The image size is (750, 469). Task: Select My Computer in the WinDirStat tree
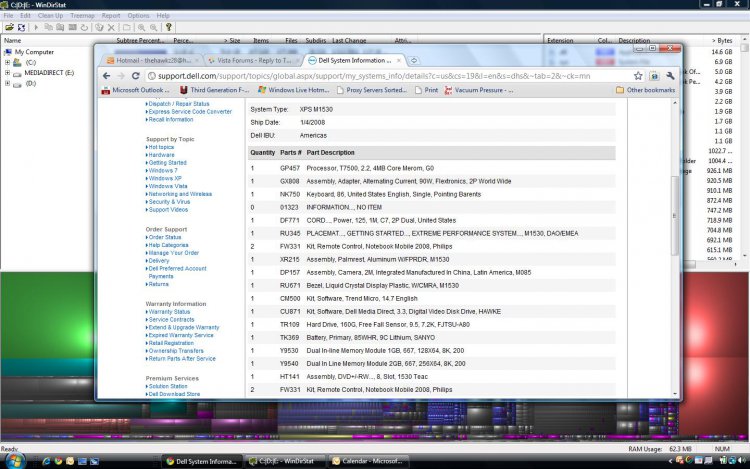point(34,52)
